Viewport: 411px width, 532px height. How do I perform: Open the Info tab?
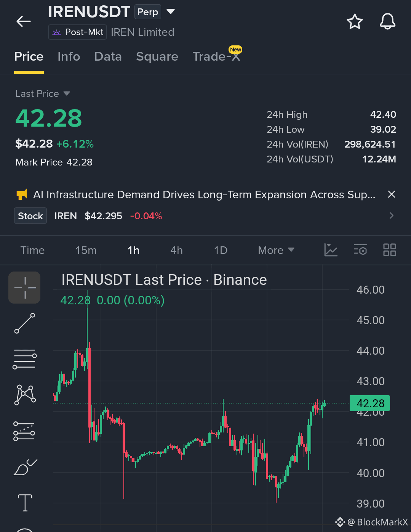point(69,56)
